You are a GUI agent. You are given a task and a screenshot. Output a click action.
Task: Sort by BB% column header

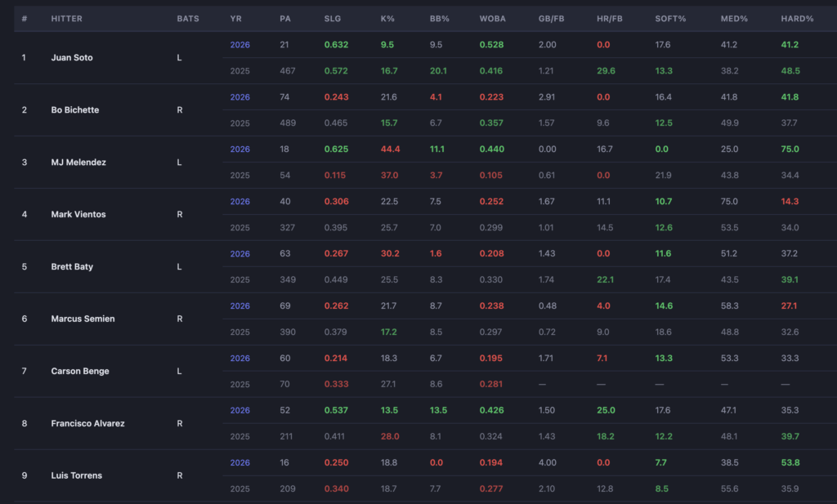(x=439, y=19)
